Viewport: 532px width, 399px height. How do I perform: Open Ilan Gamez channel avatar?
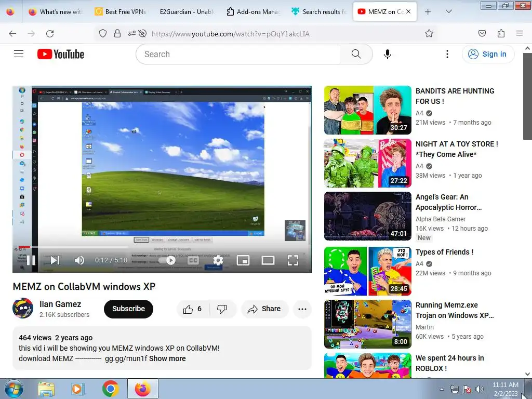click(x=23, y=308)
